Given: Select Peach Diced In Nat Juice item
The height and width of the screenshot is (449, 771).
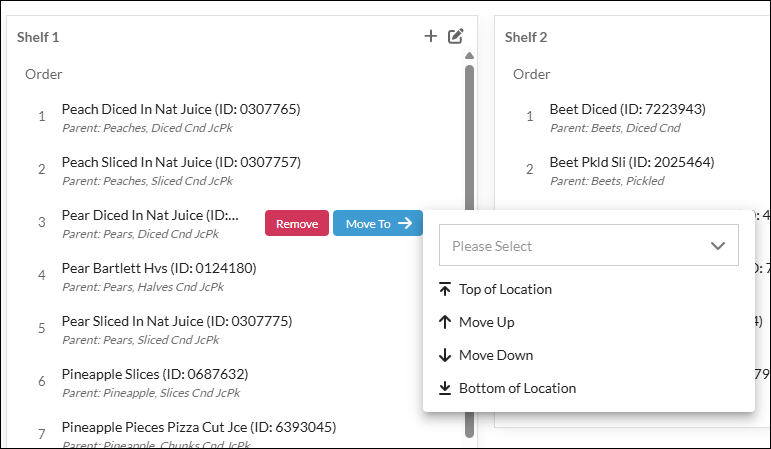Looking at the screenshot, I should pyautogui.click(x=181, y=109).
